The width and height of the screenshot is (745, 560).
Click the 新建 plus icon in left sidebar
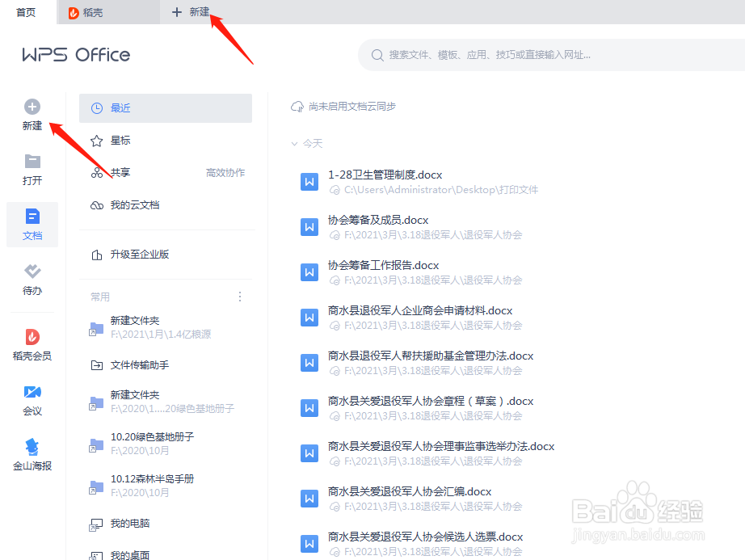(32, 107)
